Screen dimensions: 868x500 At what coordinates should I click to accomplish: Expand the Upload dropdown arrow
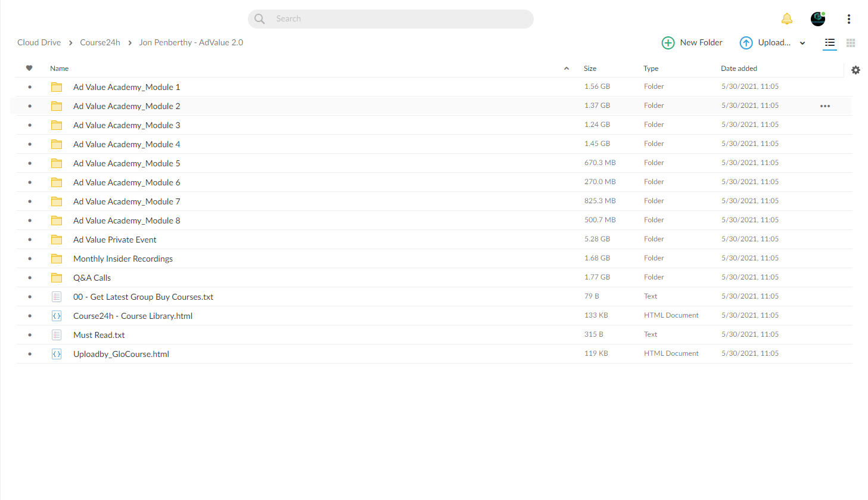coord(802,43)
